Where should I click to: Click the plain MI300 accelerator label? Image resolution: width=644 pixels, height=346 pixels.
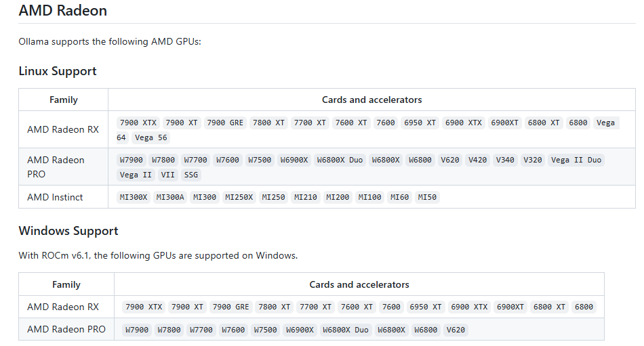205,197
